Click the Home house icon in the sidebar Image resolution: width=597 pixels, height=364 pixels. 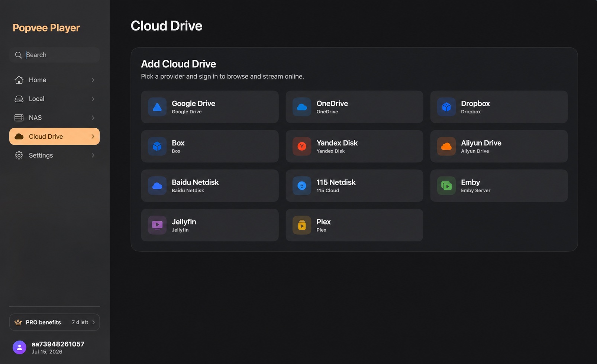point(19,80)
